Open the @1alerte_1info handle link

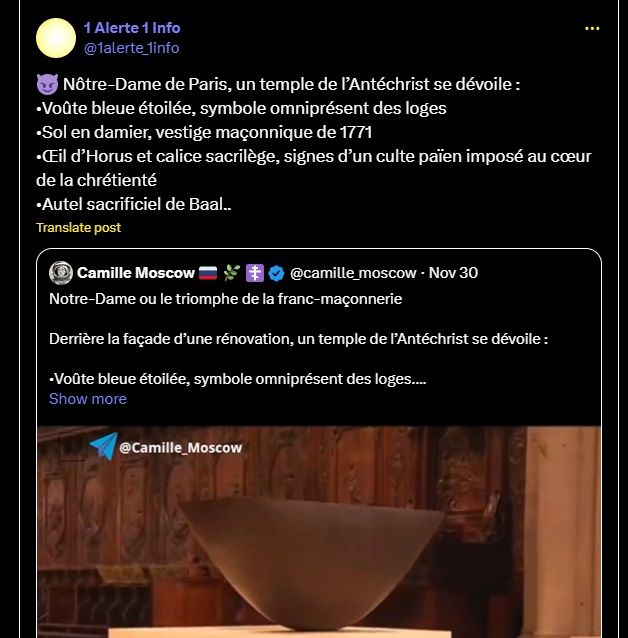pos(131,48)
